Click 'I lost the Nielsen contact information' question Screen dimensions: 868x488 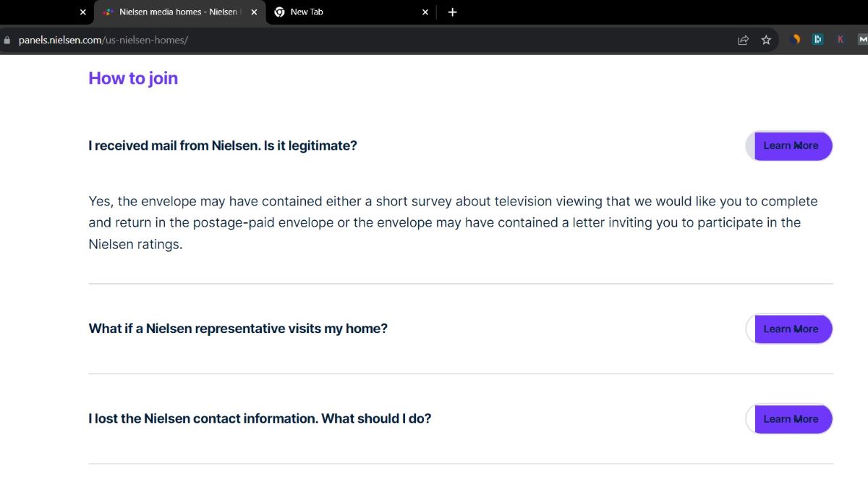[260, 418]
